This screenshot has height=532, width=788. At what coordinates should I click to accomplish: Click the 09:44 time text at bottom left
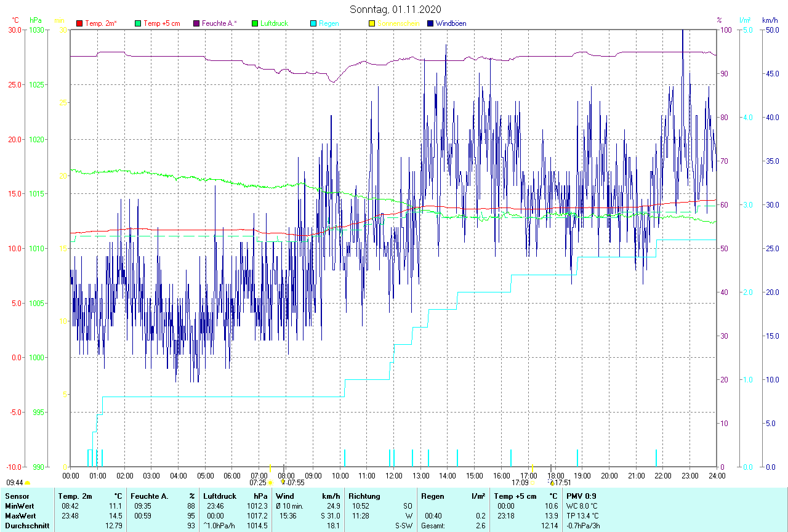[x=15, y=483]
